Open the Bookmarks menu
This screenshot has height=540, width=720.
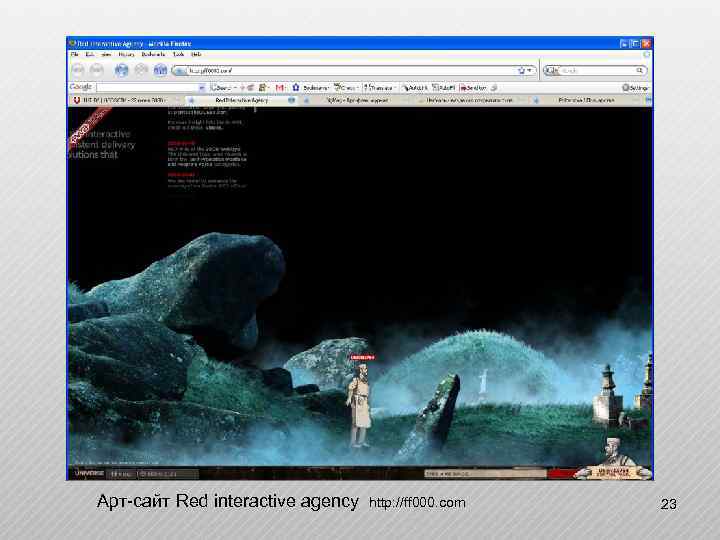(153, 54)
